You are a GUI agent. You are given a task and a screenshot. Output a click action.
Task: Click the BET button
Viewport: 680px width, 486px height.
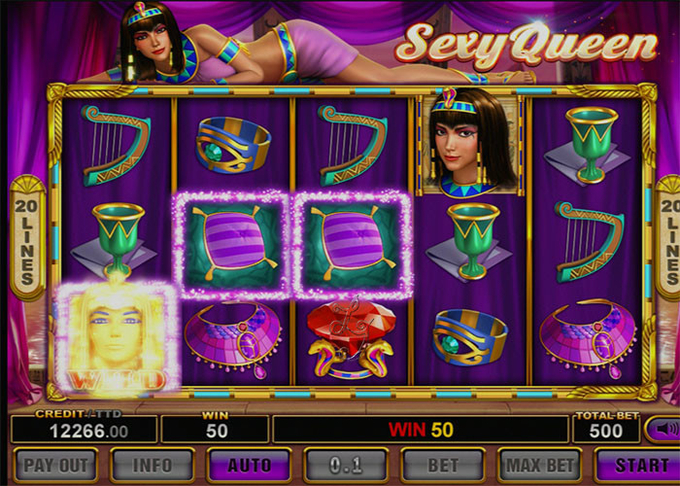[443, 466]
